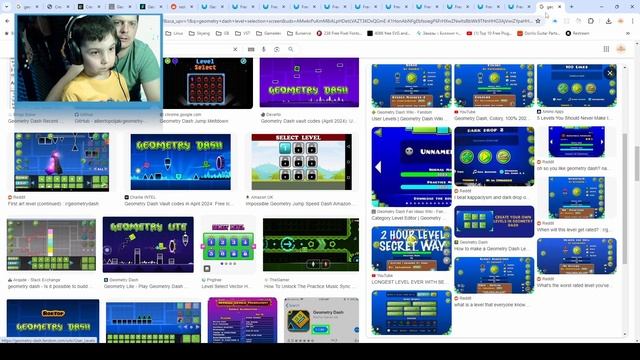
Task: Open the Geometry Dash App Store thumbnail
Action: click(x=322, y=320)
